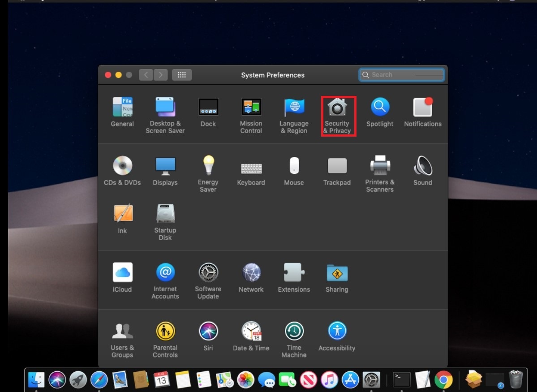Open the Software Update pane
The height and width of the screenshot is (392, 537).
[208, 281]
